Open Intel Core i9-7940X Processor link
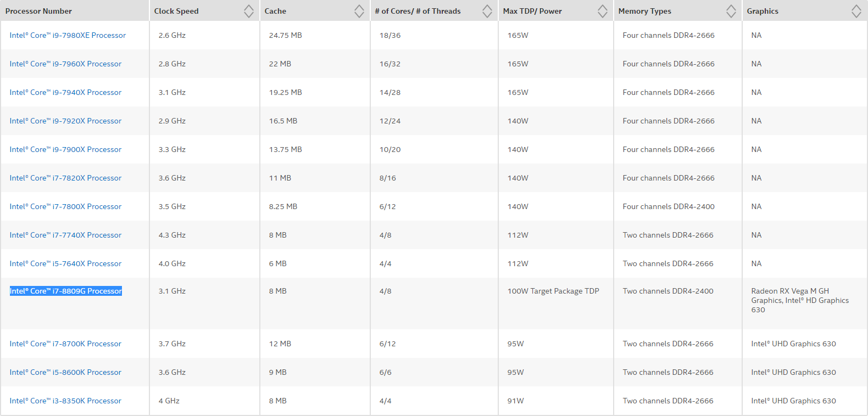Screen dimensions: 868x416 coord(65,92)
